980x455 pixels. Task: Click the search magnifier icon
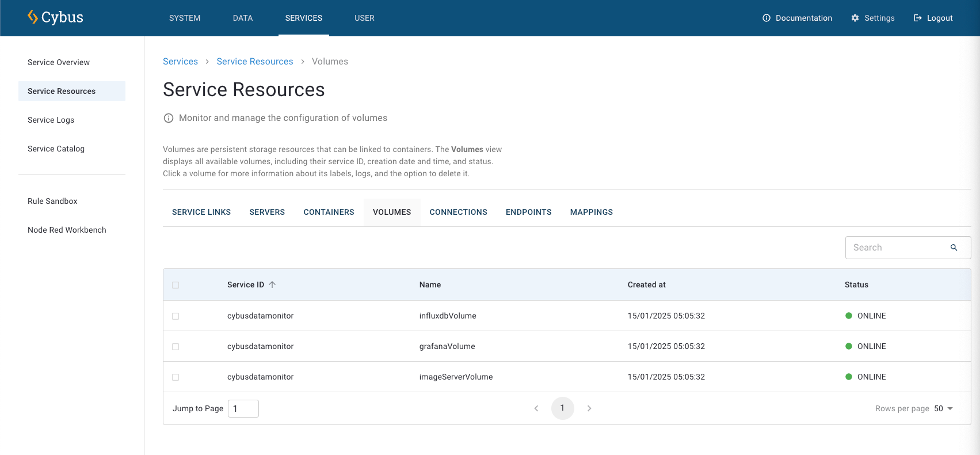point(954,248)
